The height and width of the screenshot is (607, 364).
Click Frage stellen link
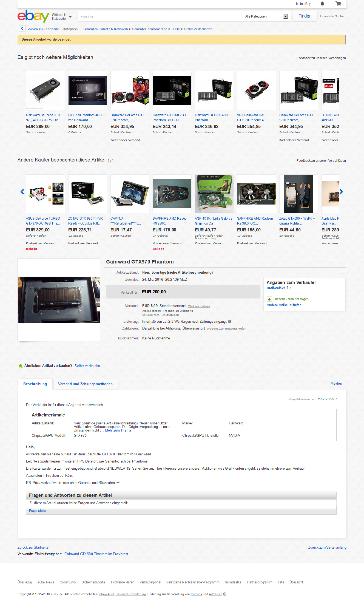[38, 511]
